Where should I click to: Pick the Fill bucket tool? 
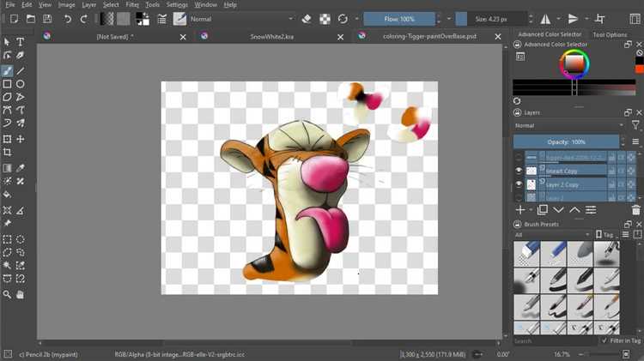click(7, 195)
